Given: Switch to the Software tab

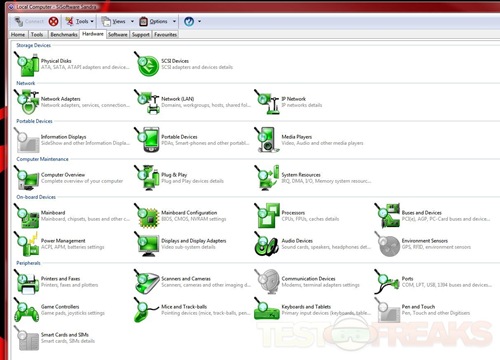Looking at the screenshot, I should tap(118, 34).
